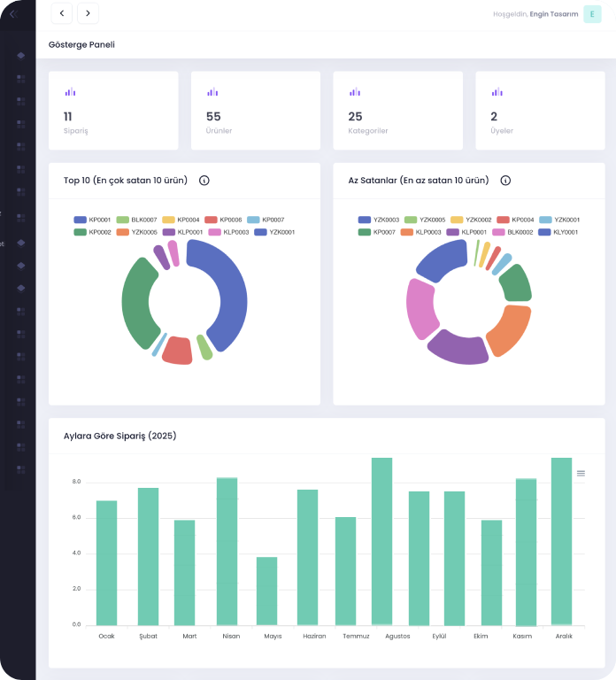Toggle YZK0002 series in Az Satanlar legend
Image resolution: width=616 pixels, height=680 pixels.
tap(471, 220)
